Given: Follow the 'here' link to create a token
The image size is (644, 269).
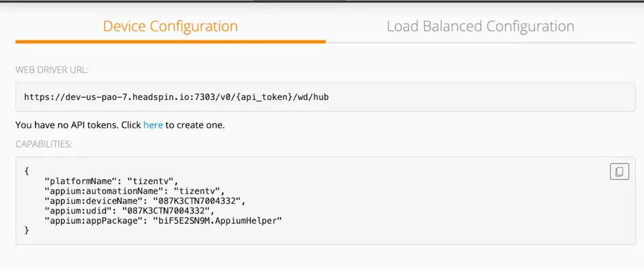Looking at the screenshot, I should click(x=153, y=125).
